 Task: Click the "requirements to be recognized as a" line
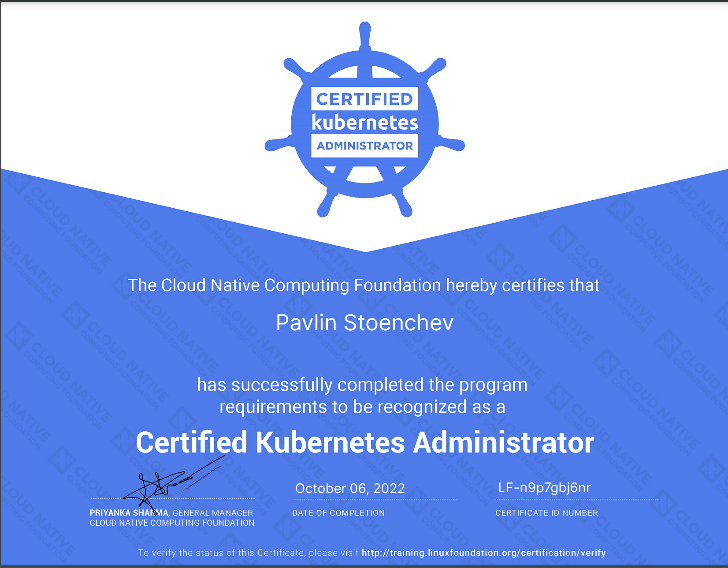pos(362,407)
